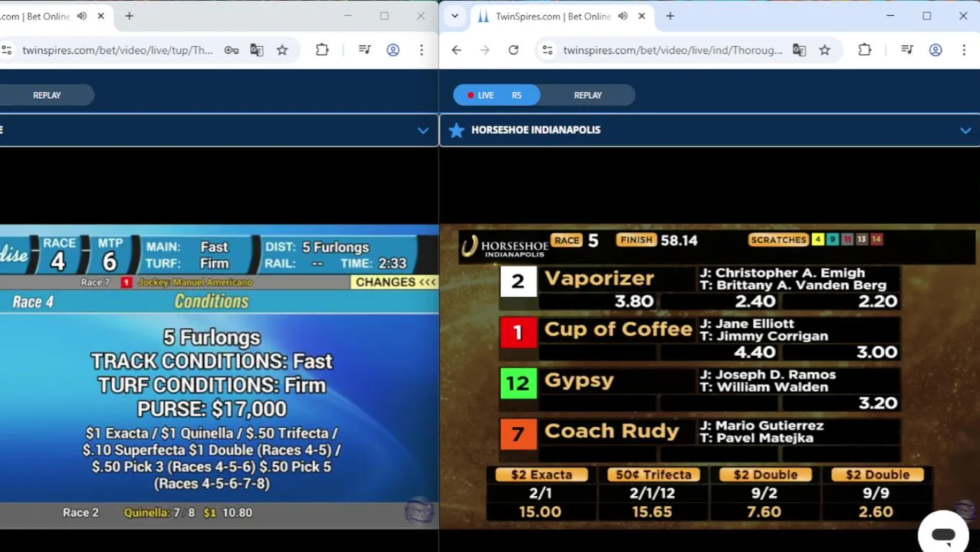Click Vaporizer horse name in results
Image resolution: width=980 pixels, height=552 pixels.
click(x=599, y=278)
